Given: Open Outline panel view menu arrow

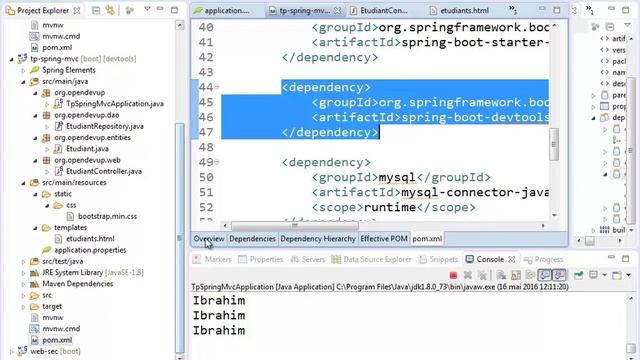Looking at the screenshot, I should click(x=627, y=26).
